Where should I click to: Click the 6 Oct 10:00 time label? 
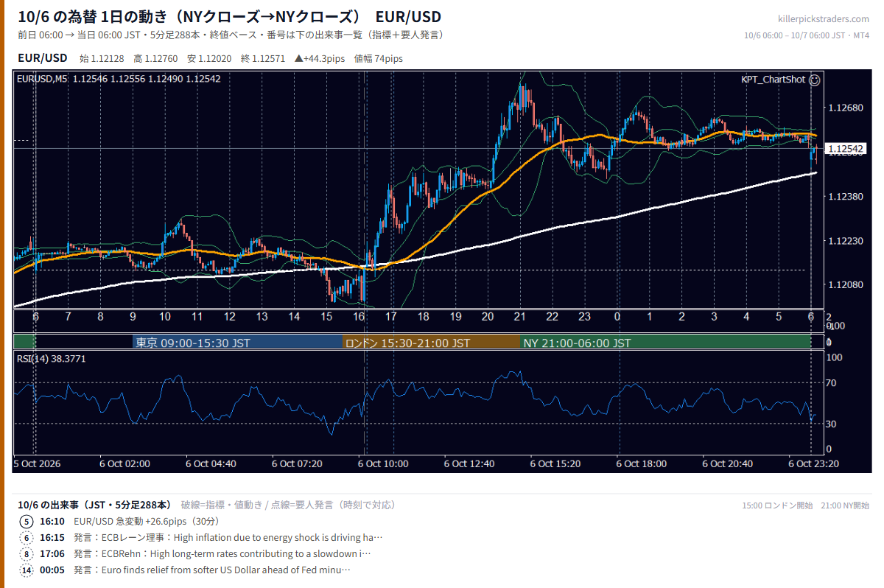[383, 463]
